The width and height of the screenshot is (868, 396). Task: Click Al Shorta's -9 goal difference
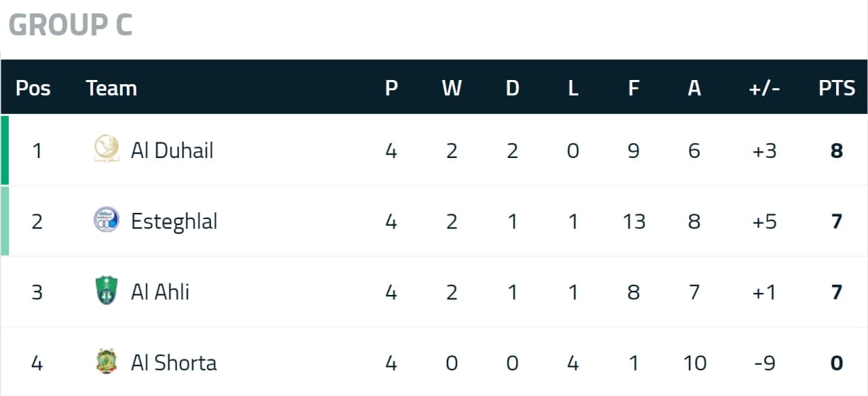coord(764,363)
